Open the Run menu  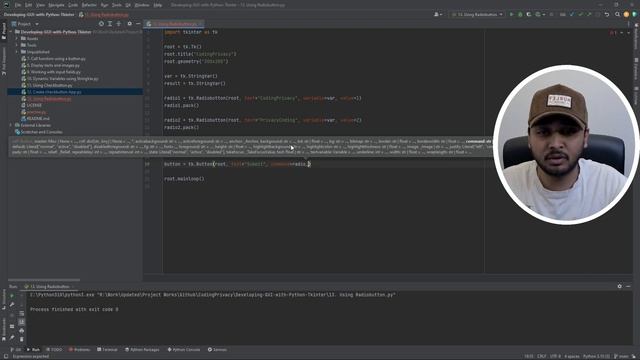coord(104,5)
